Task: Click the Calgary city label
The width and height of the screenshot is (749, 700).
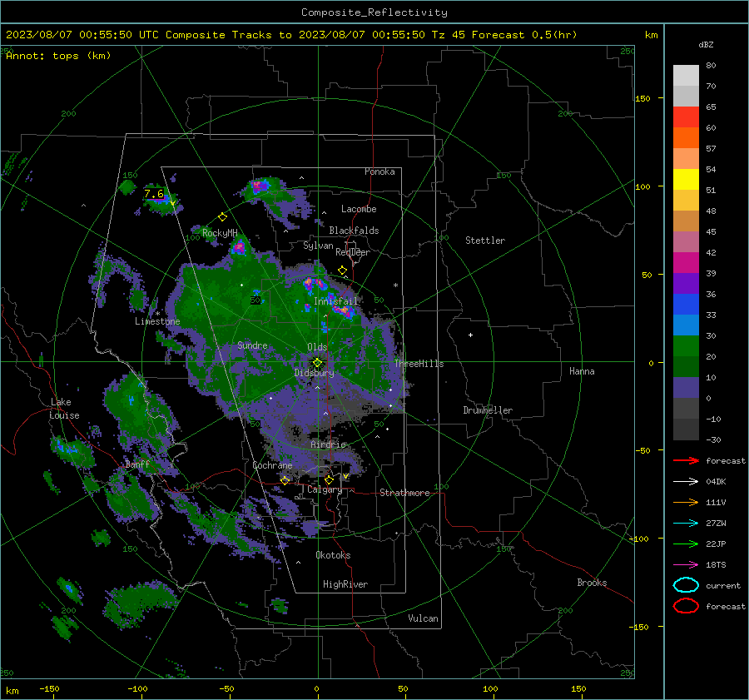Action: (325, 489)
